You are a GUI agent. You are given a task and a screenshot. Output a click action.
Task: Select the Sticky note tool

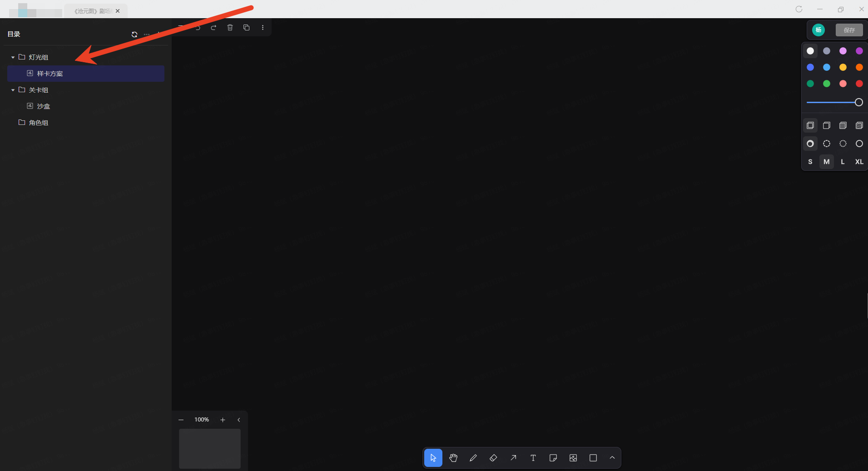pyautogui.click(x=553, y=458)
